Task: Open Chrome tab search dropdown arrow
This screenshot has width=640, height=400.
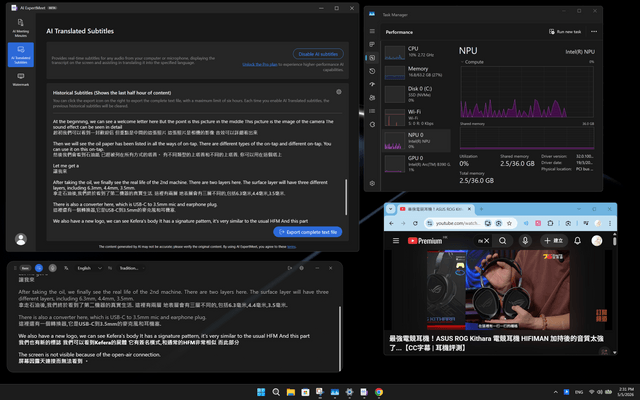Action: coord(391,209)
